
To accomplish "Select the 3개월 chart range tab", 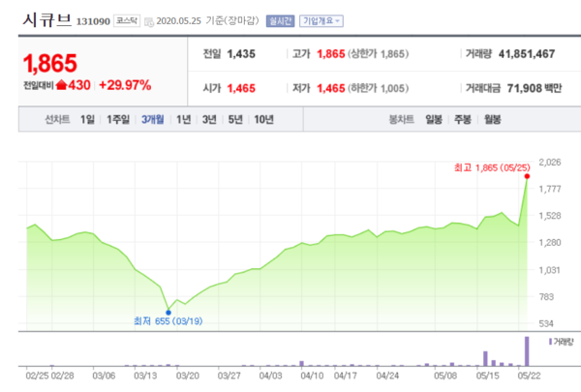I will (153, 119).
